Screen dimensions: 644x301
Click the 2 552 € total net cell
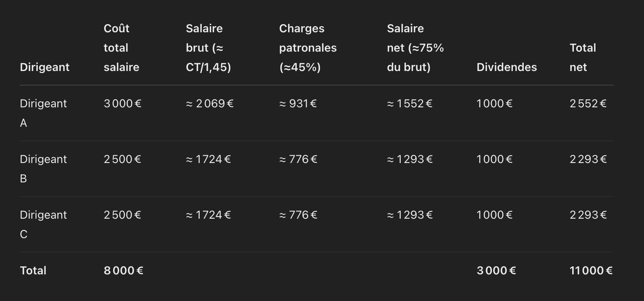point(588,104)
